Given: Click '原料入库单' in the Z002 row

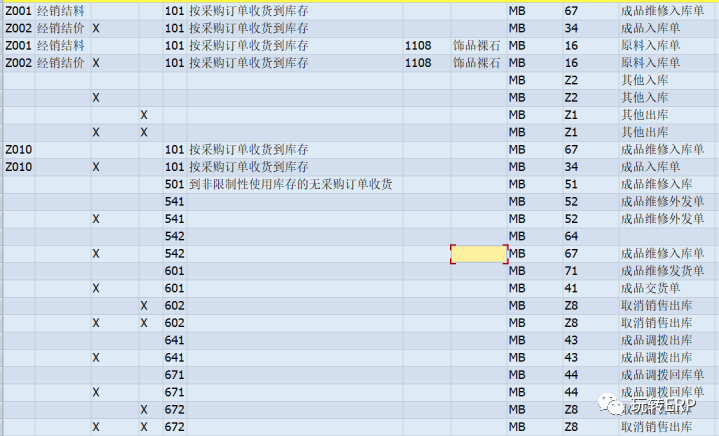Looking at the screenshot, I should (650, 63).
